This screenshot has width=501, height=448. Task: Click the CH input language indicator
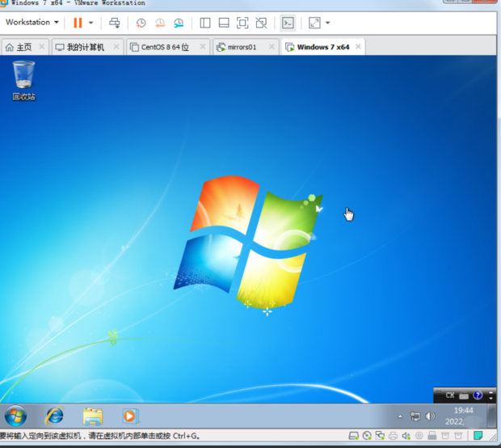point(450,395)
